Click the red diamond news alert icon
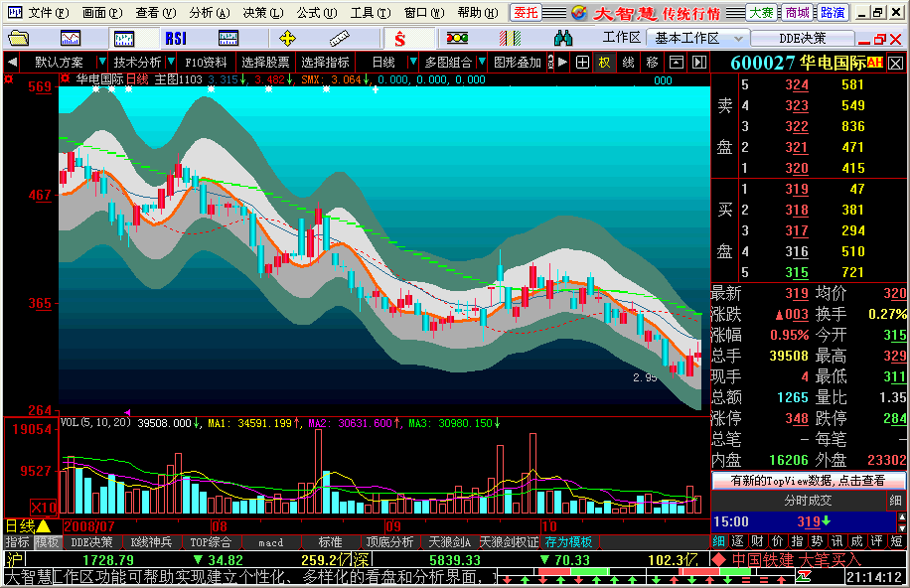 (719, 559)
